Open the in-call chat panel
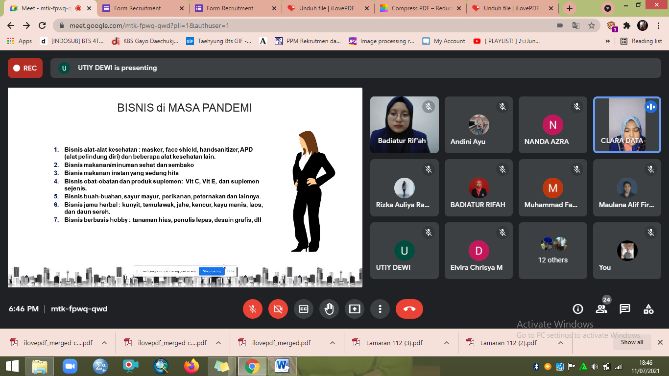This screenshot has height=376, width=669. (625, 309)
